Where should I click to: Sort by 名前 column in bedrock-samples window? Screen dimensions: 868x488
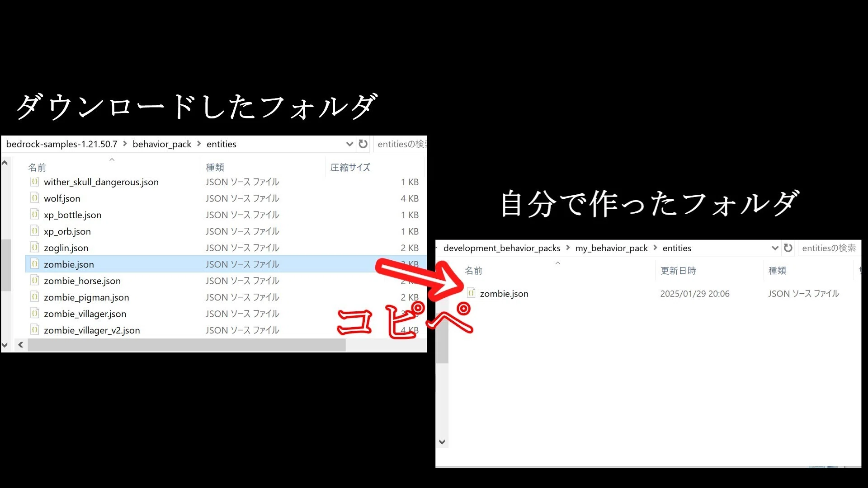[x=37, y=168]
